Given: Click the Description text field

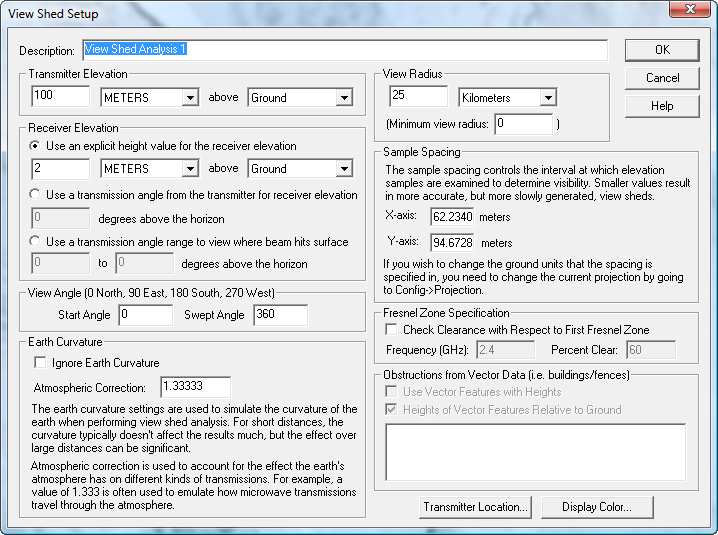Looking at the screenshot, I should 345,49.
